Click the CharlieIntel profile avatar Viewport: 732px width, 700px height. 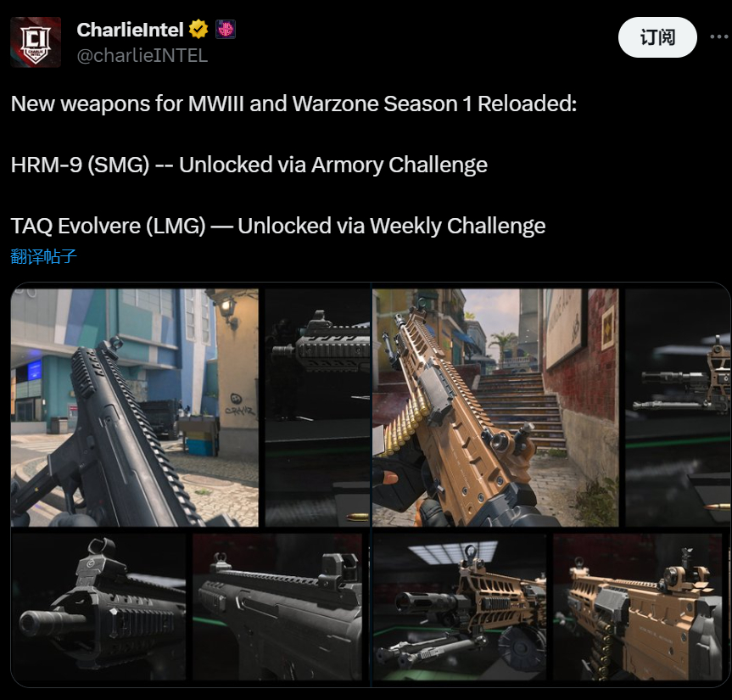(x=36, y=42)
